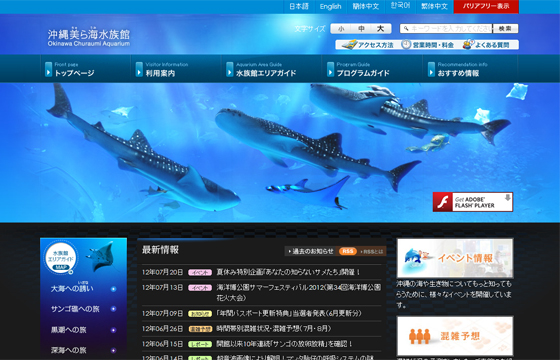Set text size to 小

coord(341,29)
